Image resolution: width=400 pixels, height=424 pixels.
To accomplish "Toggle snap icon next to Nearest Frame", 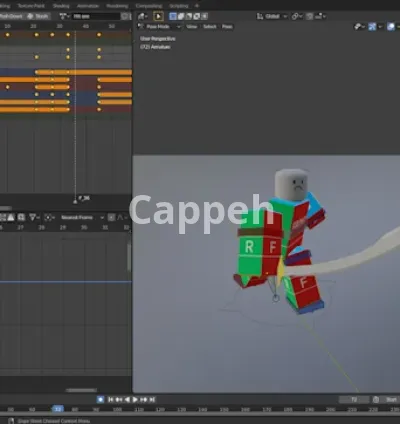I will pos(111,217).
